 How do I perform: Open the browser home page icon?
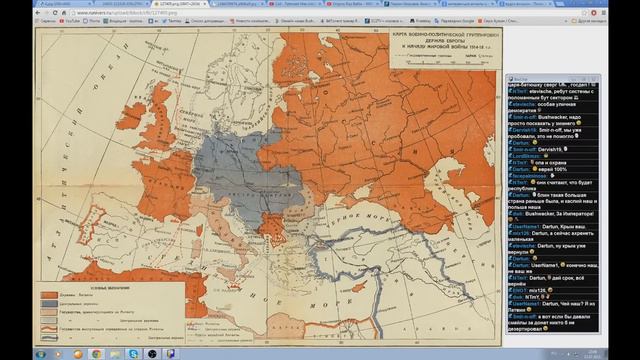[x=64, y=13]
